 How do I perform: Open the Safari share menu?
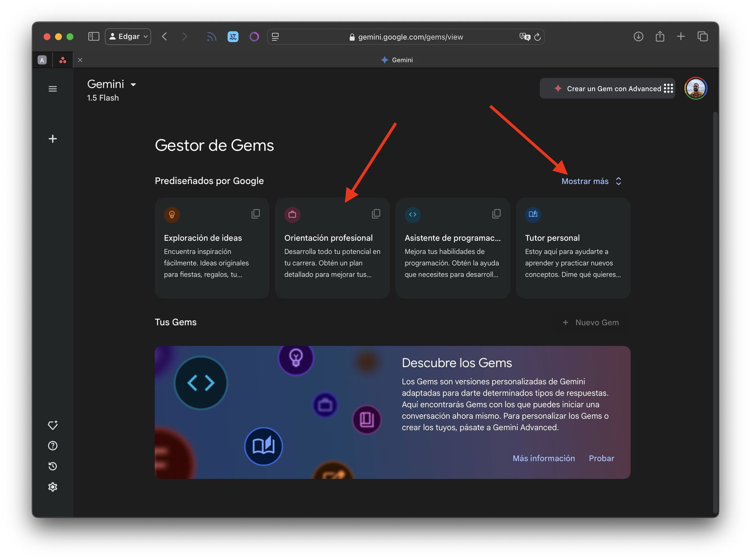click(x=660, y=36)
